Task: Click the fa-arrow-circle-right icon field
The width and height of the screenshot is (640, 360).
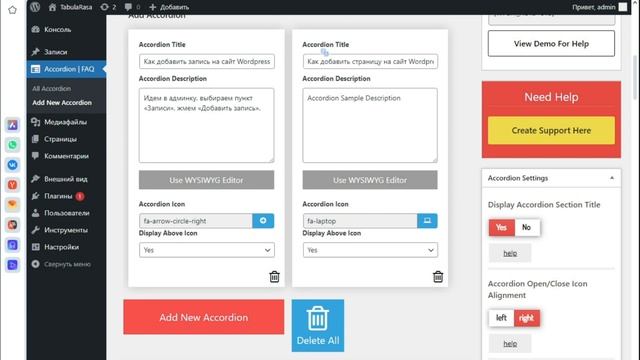Action: point(196,221)
